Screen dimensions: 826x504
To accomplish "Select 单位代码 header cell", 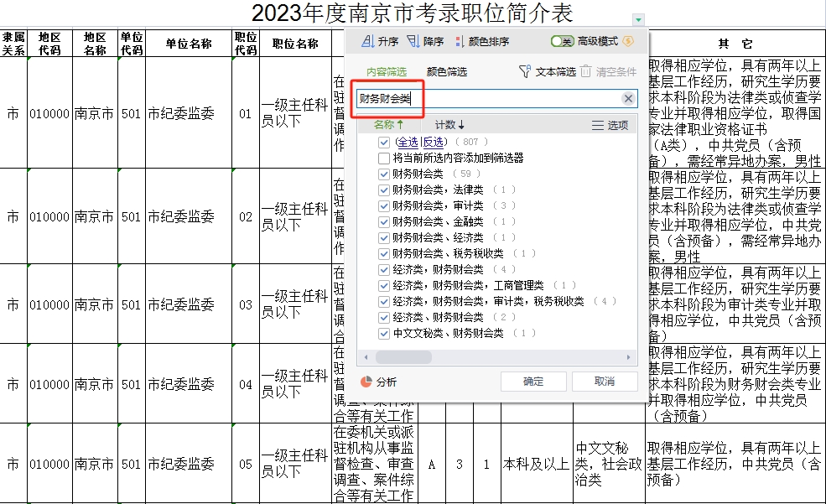I will [131, 43].
